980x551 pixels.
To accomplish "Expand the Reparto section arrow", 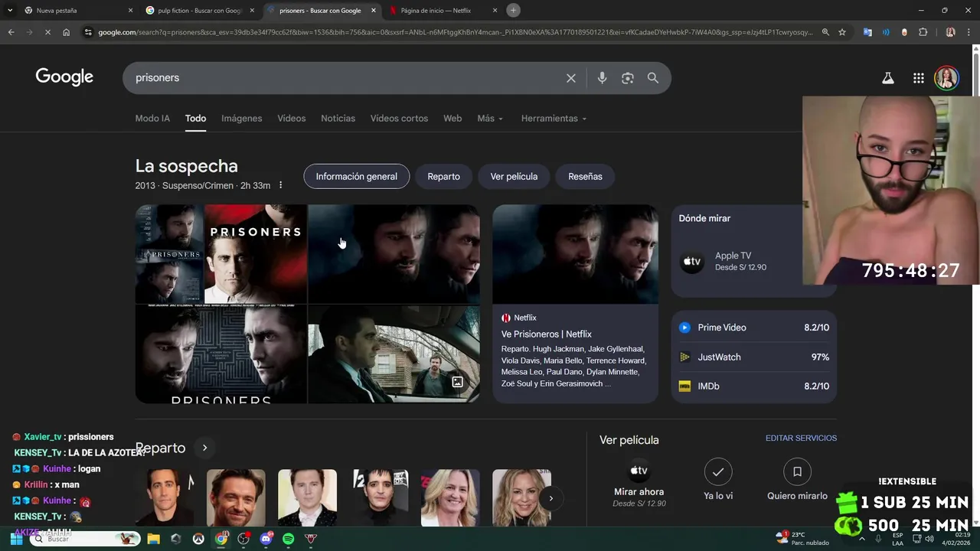I will (204, 448).
